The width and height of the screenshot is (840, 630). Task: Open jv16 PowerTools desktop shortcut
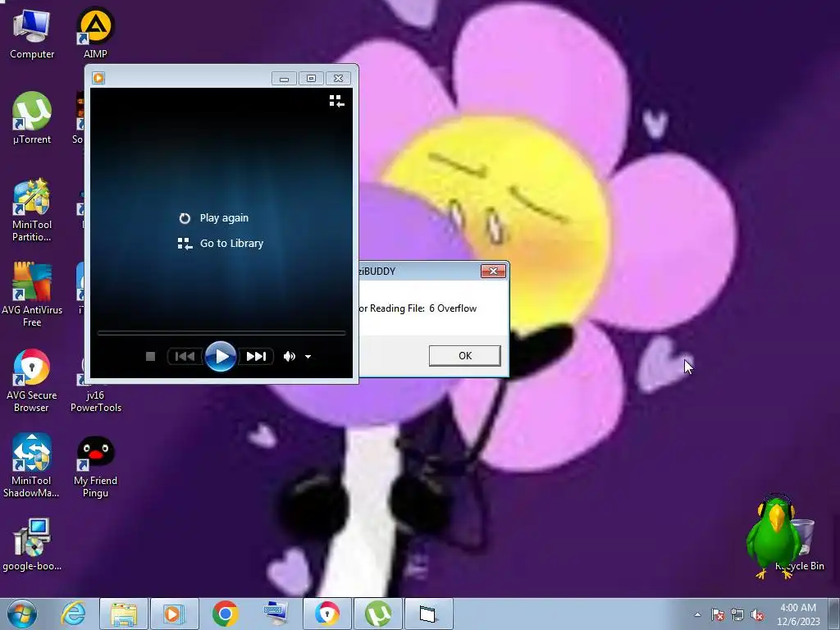95,401
